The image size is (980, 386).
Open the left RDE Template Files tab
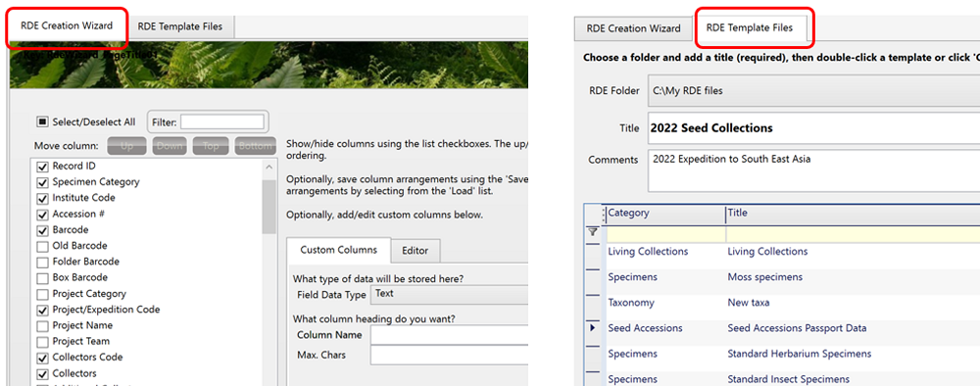tap(178, 26)
